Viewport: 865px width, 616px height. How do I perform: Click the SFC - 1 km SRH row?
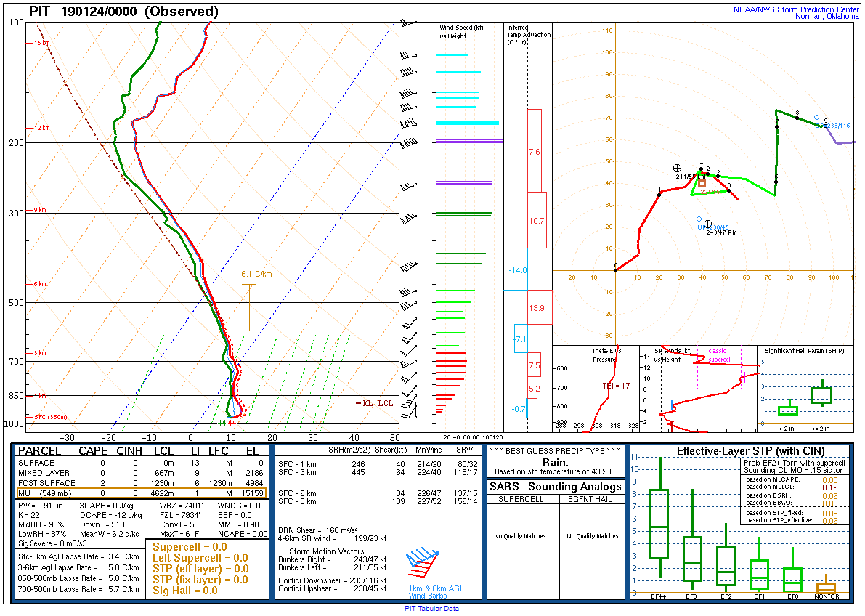pyautogui.click(x=378, y=464)
